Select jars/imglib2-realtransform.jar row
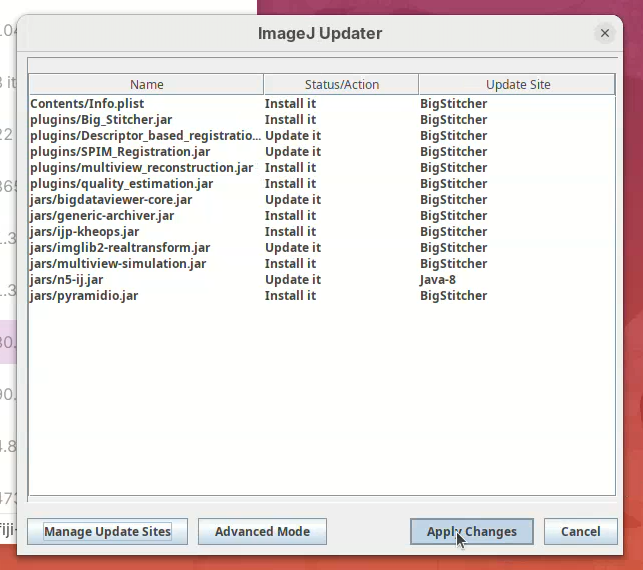 pyautogui.click(x=120, y=247)
